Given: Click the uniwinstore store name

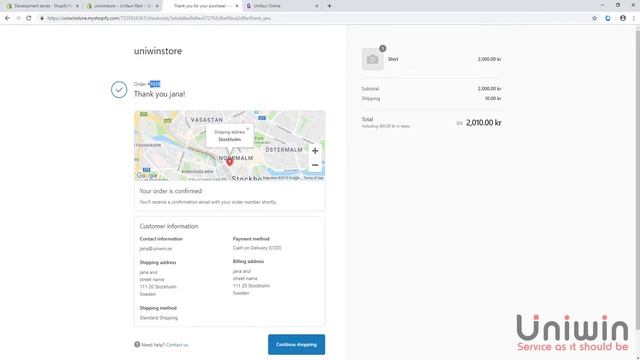Looking at the screenshot, I should point(158,51).
